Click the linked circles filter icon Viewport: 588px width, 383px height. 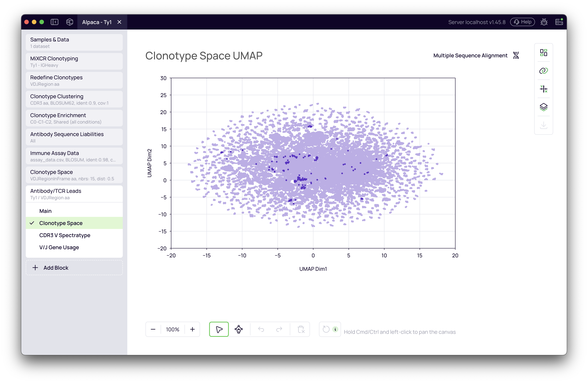pos(543,71)
